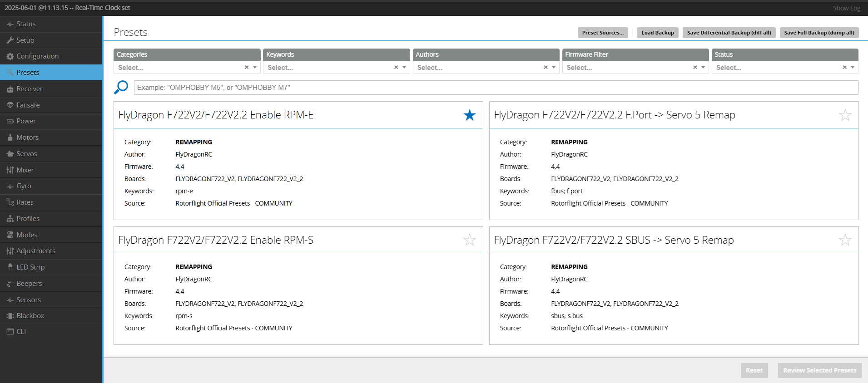Viewport: 868px width, 383px height.
Task: Clear the Firmware Filter with the x
Action: point(695,67)
